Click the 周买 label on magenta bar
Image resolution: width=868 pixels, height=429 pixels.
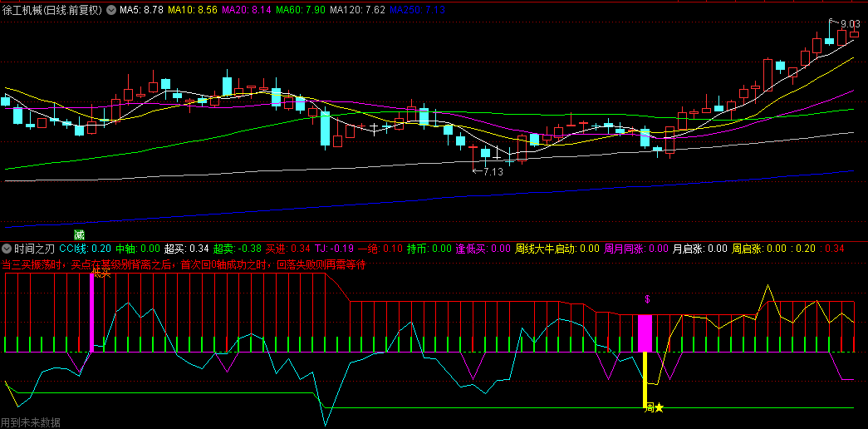[102, 274]
